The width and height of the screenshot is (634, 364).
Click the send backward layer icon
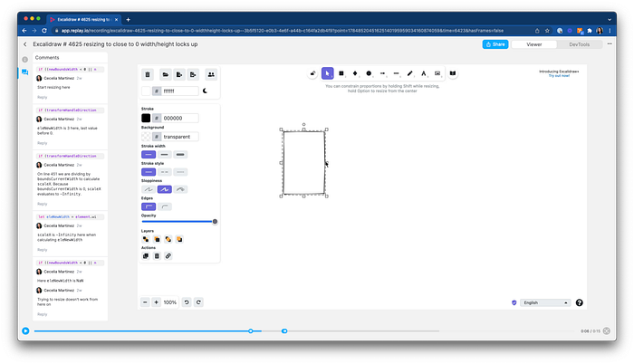coord(157,239)
